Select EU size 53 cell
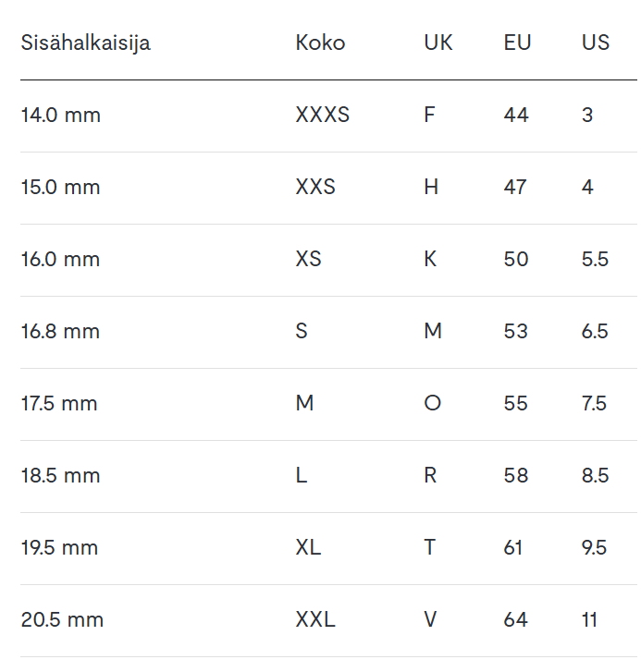Viewport: 641px width, 672px height. click(516, 332)
